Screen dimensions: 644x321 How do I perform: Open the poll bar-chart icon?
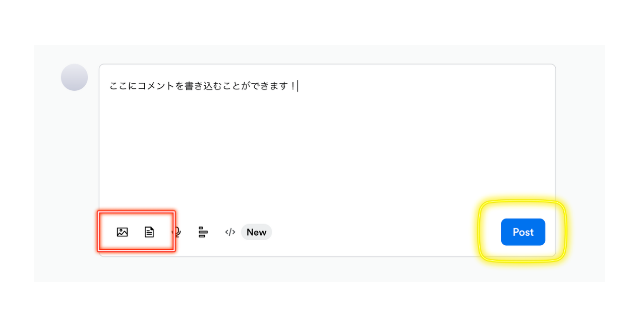tap(203, 232)
